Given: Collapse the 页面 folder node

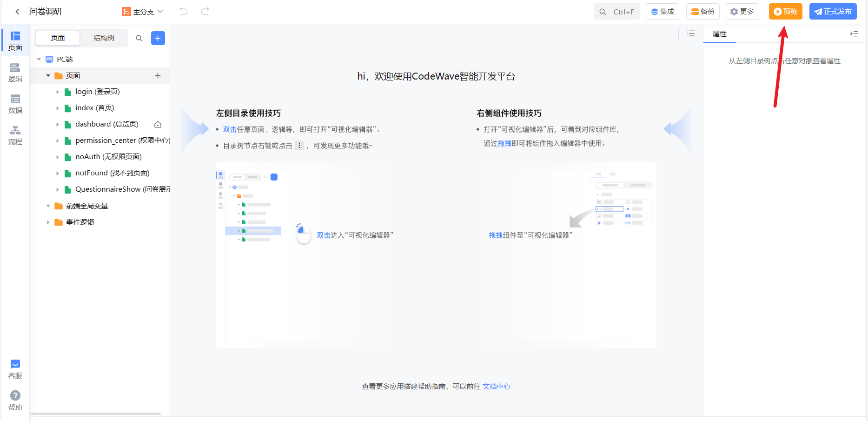Looking at the screenshot, I should pos(48,75).
